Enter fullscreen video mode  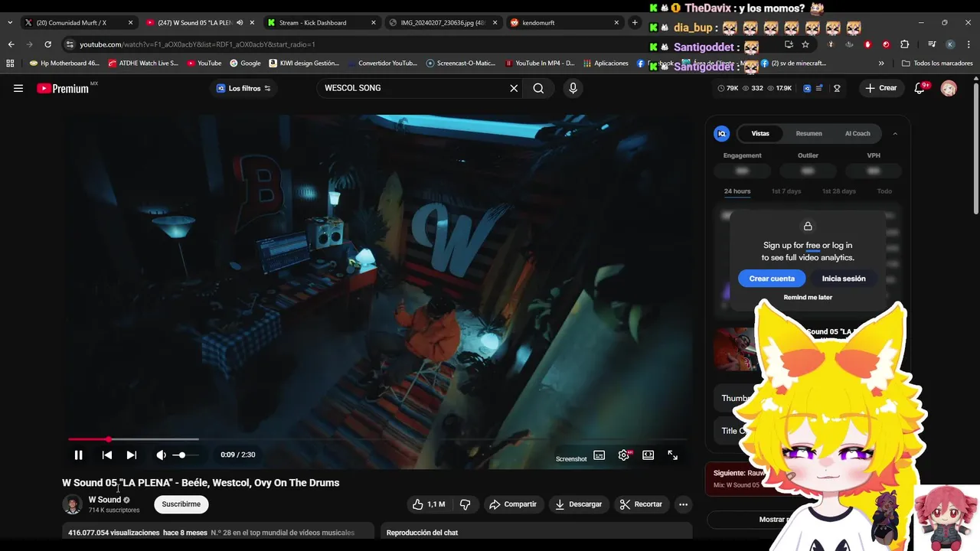coord(672,455)
